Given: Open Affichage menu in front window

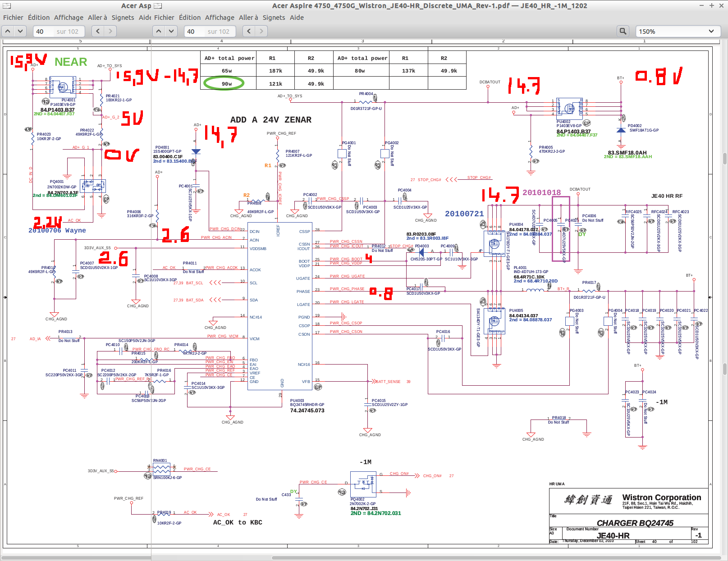Looking at the screenshot, I should [x=220, y=18].
